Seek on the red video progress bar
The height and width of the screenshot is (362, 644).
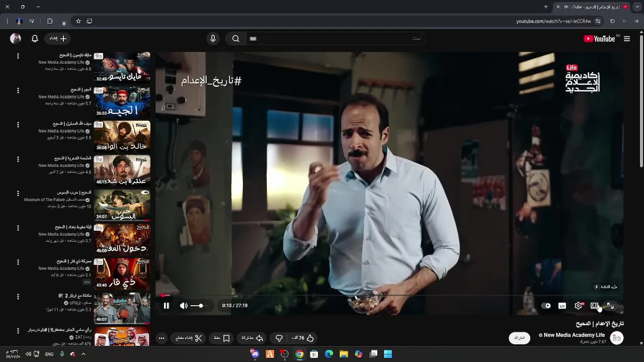pos(389,296)
